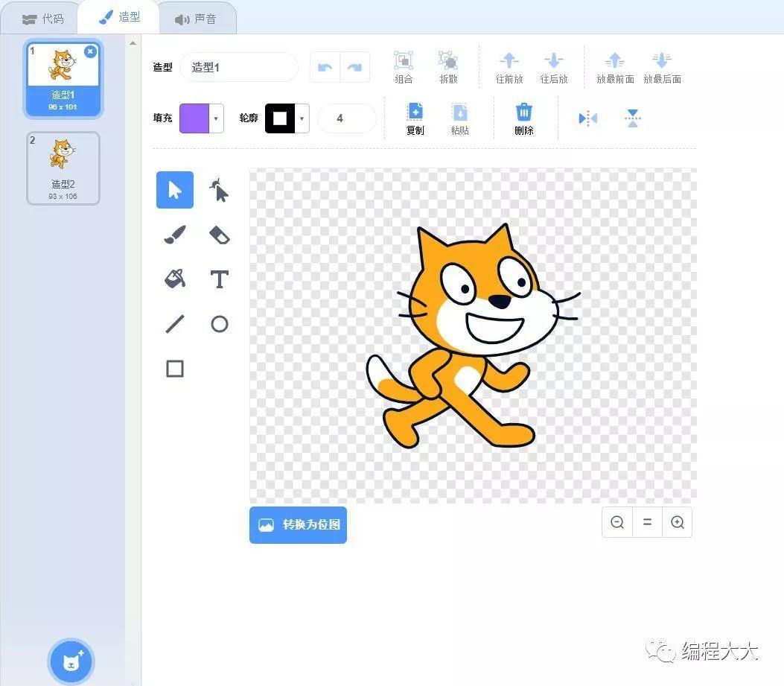Select the Rectangle tool
Screen dimensions: 784x686
coord(174,369)
